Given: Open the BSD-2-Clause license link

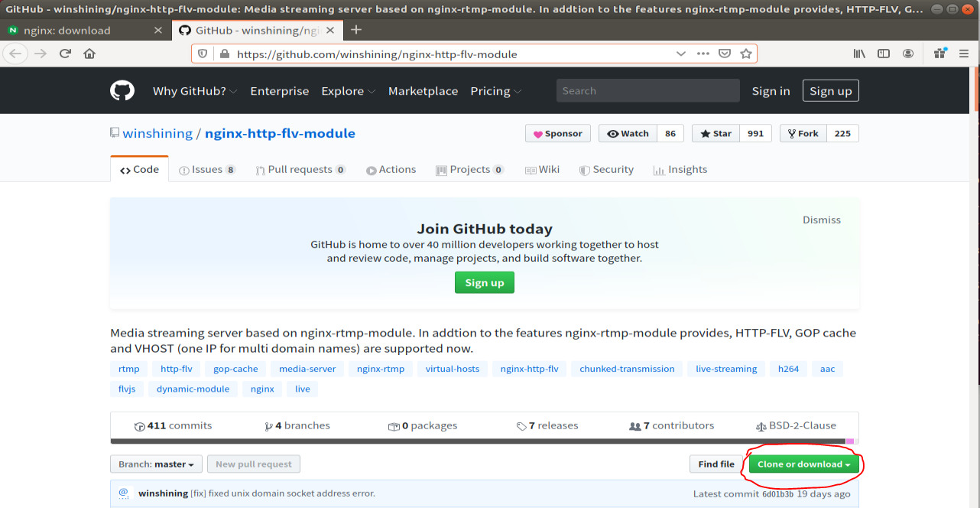Looking at the screenshot, I should click(796, 425).
